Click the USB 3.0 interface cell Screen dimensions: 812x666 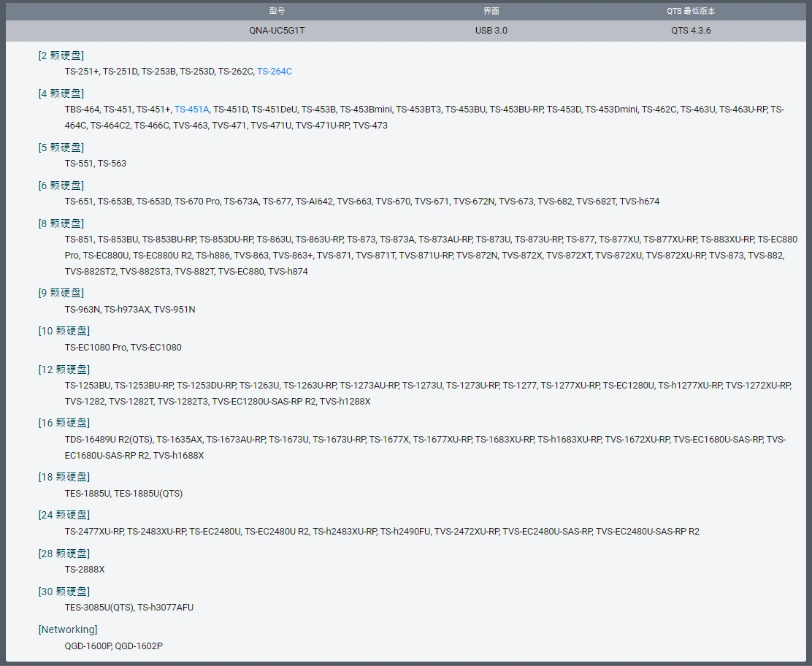coord(491,31)
